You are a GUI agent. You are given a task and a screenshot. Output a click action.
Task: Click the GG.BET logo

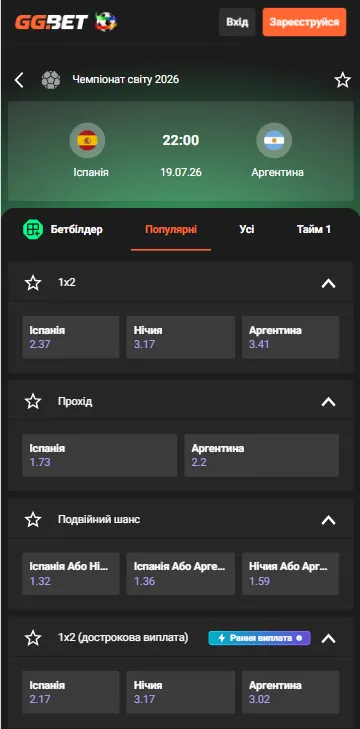(x=66, y=21)
